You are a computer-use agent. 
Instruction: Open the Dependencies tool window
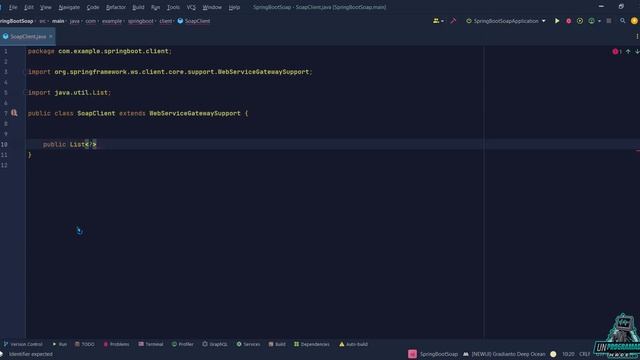pos(312,344)
